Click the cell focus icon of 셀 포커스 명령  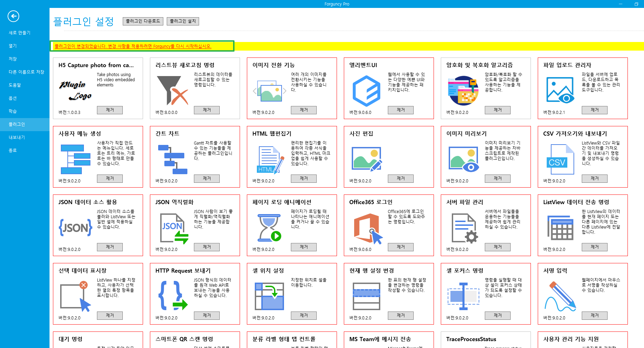click(x=463, y=296)
